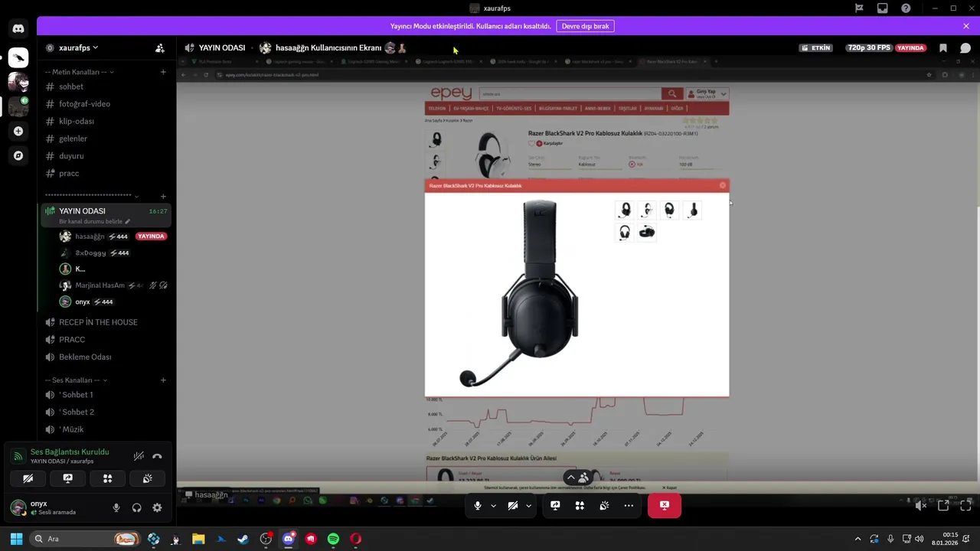This screenshot has height=551, width=980.
Task: Open activities icon in stream control bar
Action: tap(580, 506)
